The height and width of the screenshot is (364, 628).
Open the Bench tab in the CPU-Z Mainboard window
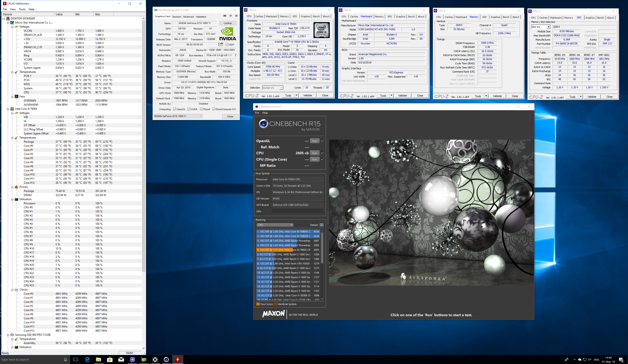click(x=411, y=17)
